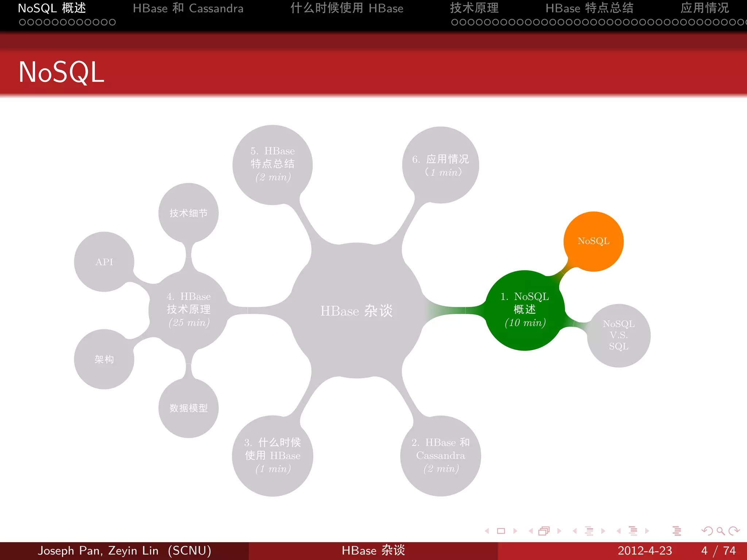Screen dimensions: 747x560
Task: Click the slide rectangle navigation icon
Action: [x=501, y=531]
